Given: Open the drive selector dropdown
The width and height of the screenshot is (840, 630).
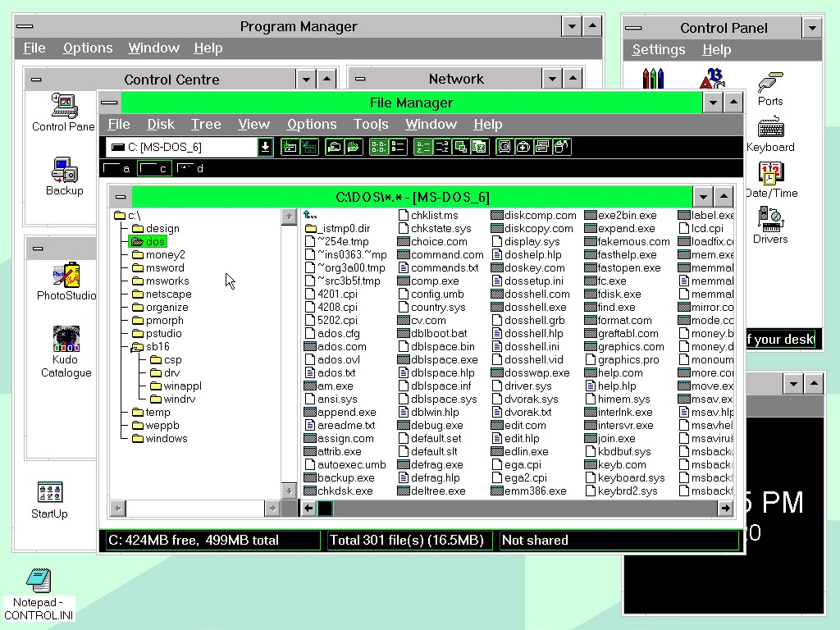Looking at the screenshot, I should pos(264,147).
